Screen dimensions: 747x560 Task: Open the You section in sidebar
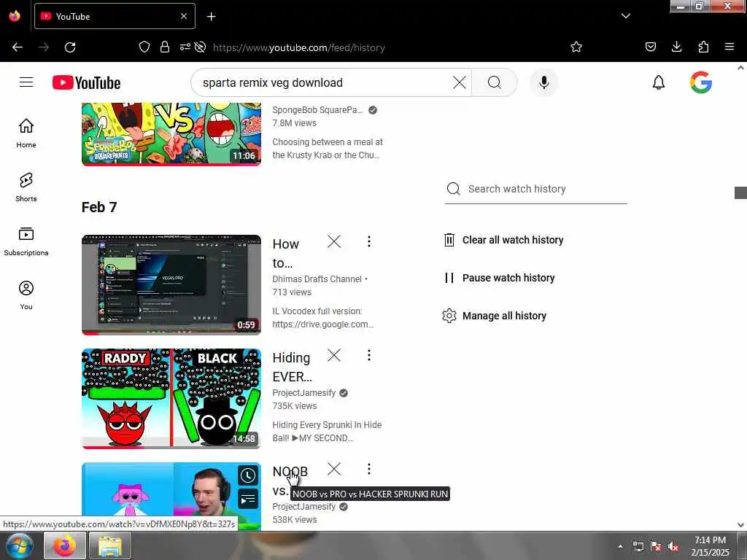(26, 295)
